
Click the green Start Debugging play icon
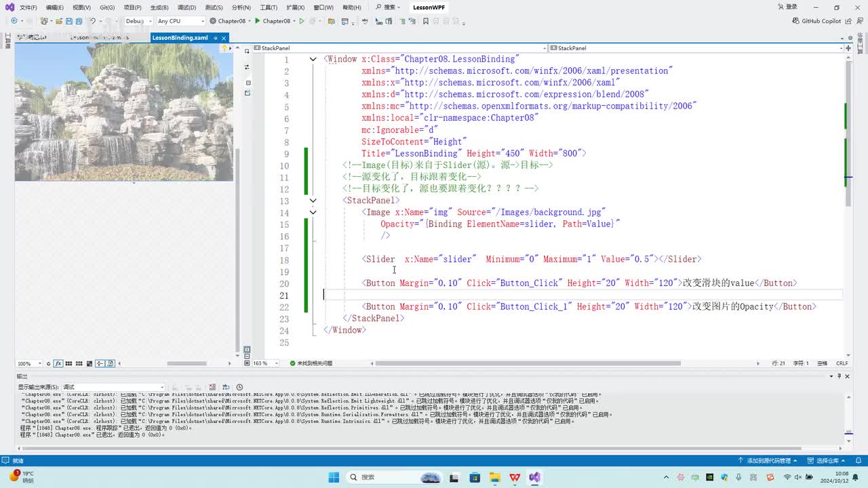point(258,21)
